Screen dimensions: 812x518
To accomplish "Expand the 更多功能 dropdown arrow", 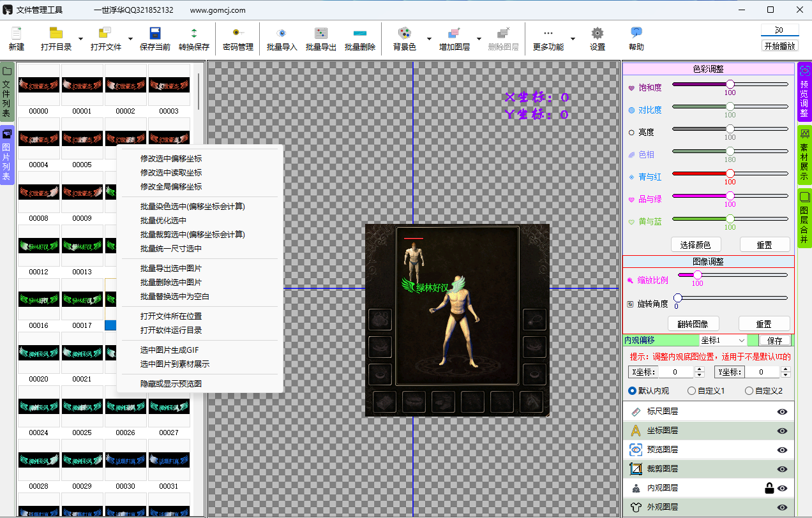I will (x=573, y=39).
